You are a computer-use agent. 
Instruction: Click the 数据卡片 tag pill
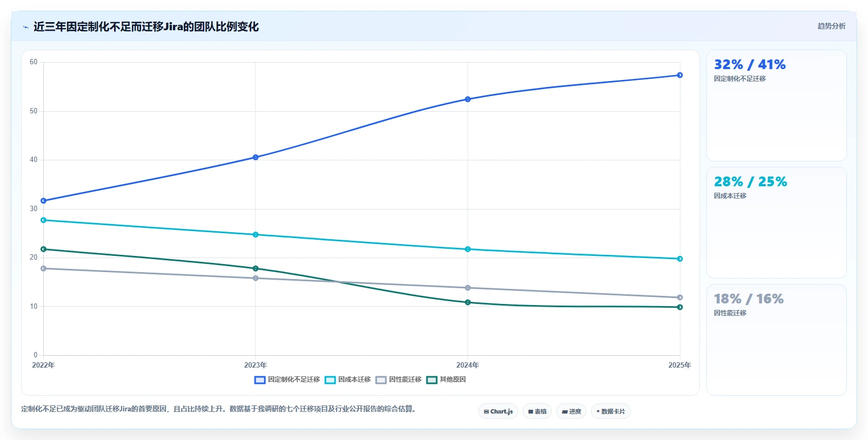(x=611, y=411)
